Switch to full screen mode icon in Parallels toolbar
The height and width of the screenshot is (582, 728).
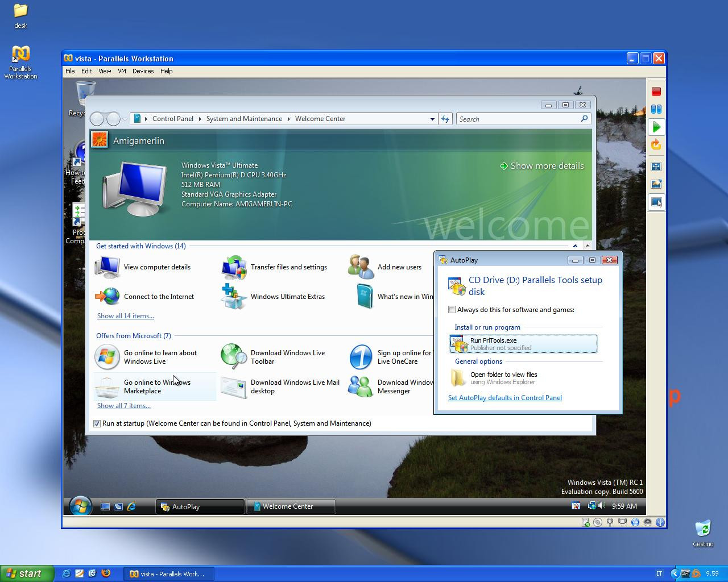tap(656, 167)
